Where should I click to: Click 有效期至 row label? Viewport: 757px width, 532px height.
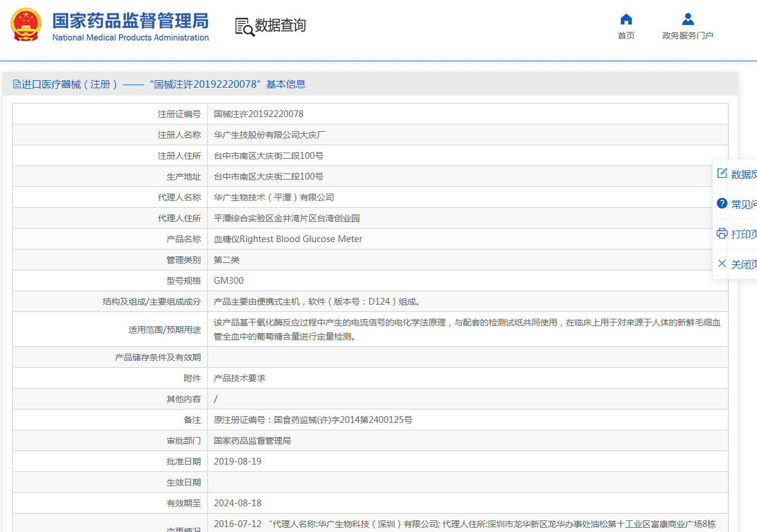pos(183,503)
